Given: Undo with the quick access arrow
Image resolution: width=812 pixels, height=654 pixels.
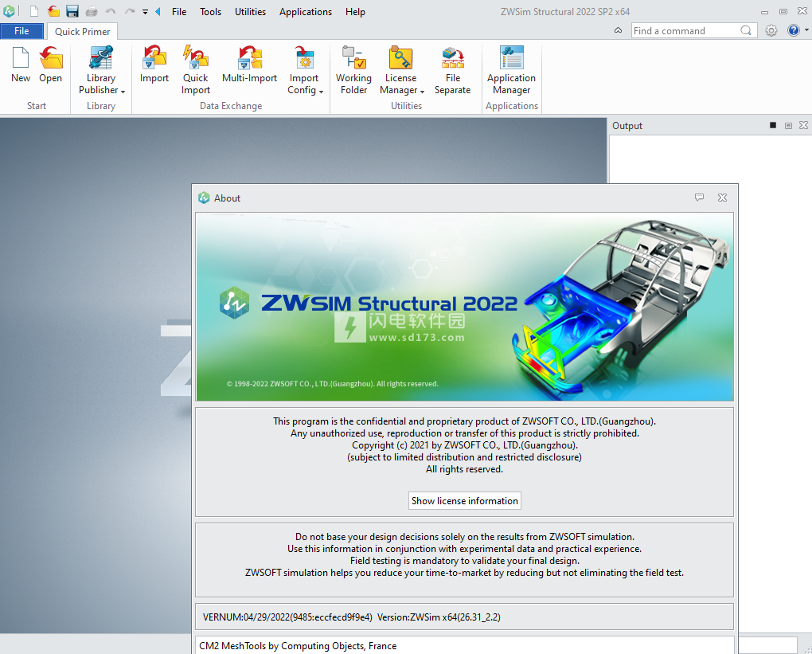Looking at the screenshot, I should point(111,11).
